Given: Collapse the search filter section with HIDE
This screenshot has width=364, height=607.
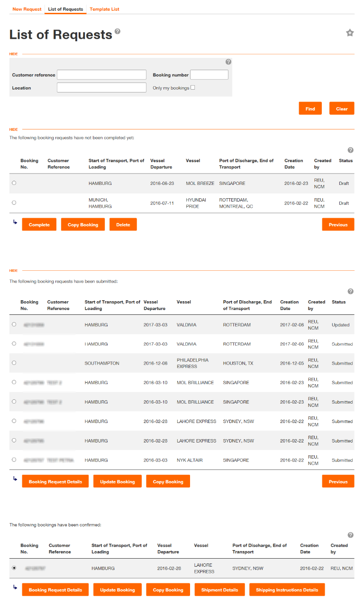Looking at the screenshot, I should (x=13, y=54).
